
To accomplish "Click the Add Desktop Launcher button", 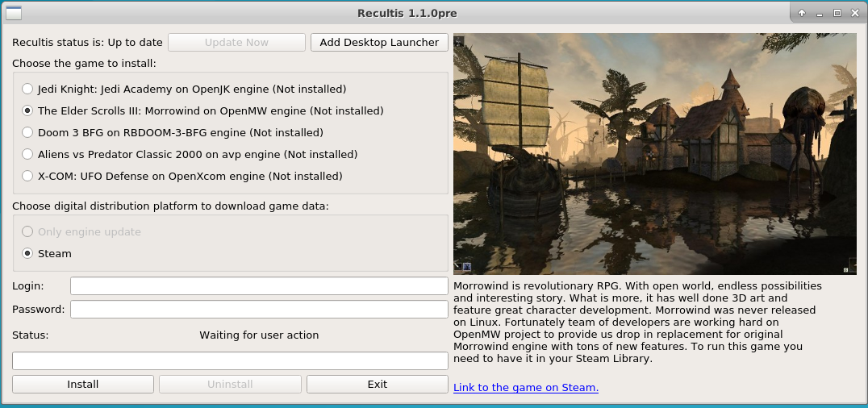I will click(x=379, y=42).
